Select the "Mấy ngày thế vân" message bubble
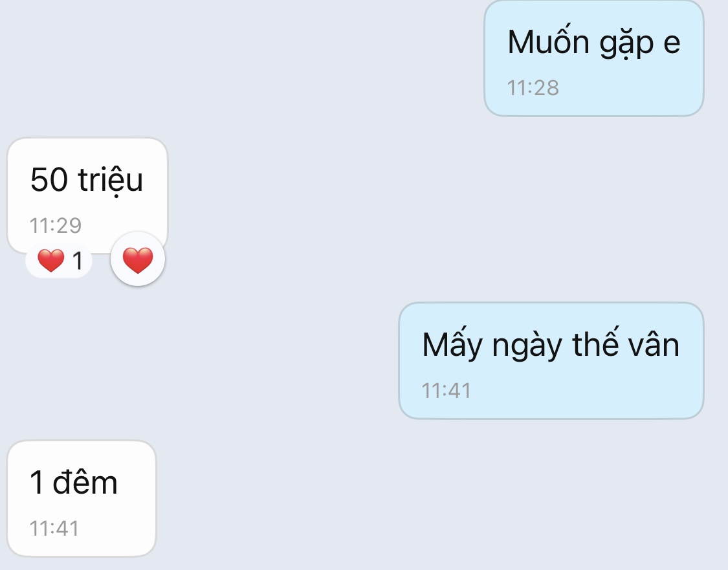 551,360
